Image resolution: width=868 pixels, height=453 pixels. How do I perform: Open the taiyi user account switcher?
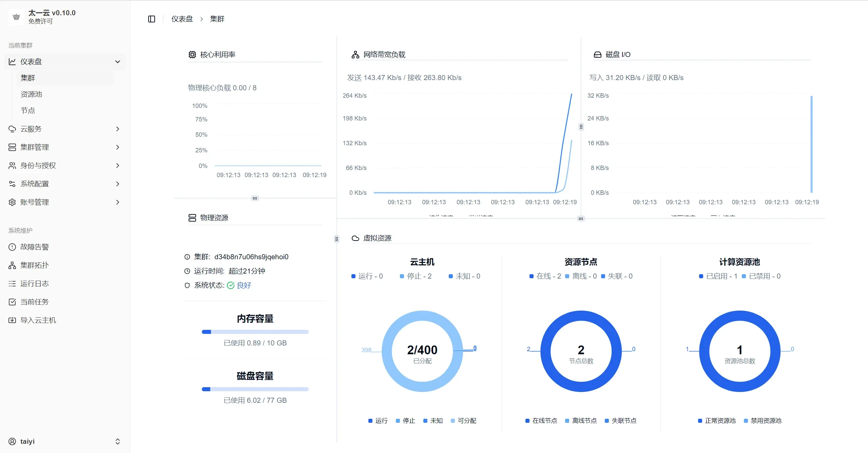[x=118, y=441]
